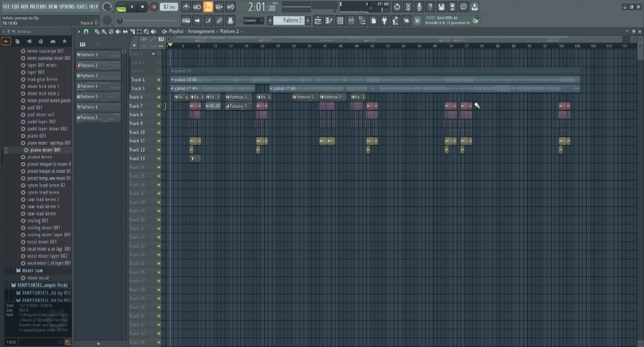Image resolution: width=644 pixels, height=347 pixels.
Task: Click the red Record button
Action: click(x=154, y=7)
